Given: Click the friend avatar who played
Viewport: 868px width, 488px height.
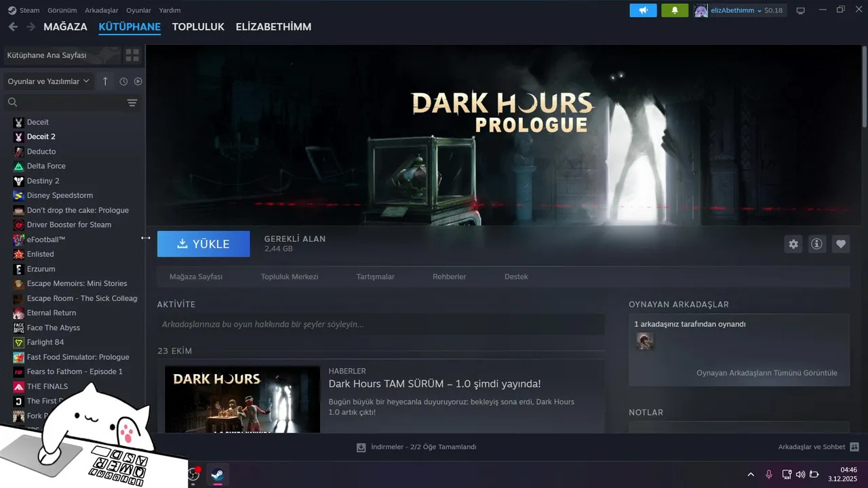Looking at the screenshot, I should pyautogui.click(x=646, y=341).
